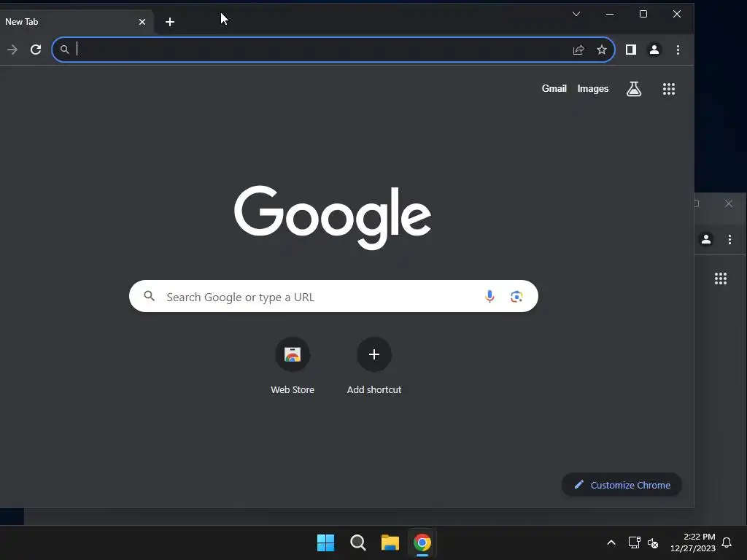The width and height of the screenshot is (747, 560).
Task: Search by image with Google Lens
Action: [516, 297]
